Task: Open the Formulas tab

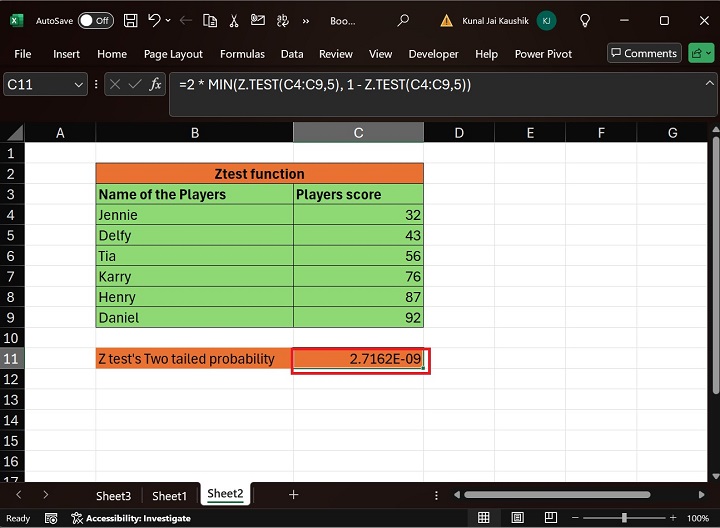Action: point(242,54)
